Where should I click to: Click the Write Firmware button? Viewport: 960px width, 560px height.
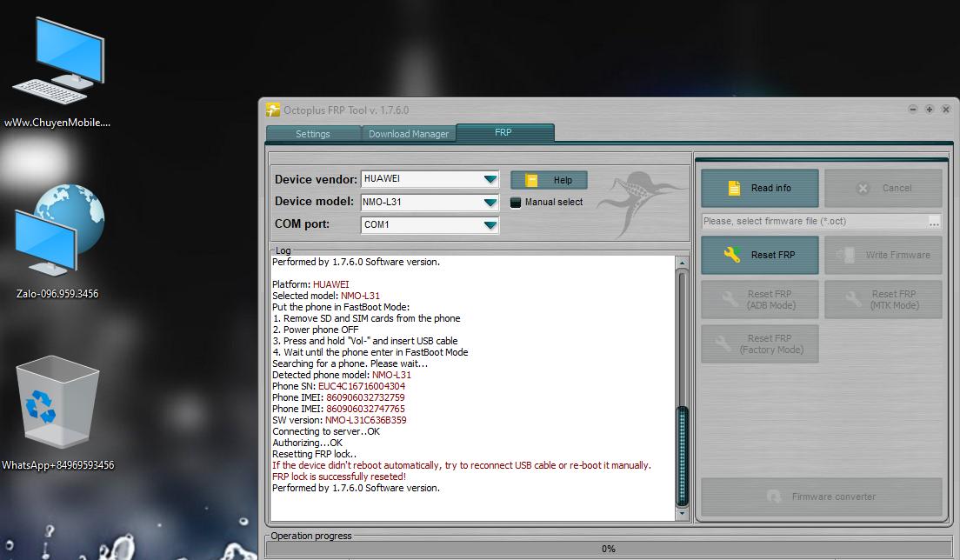[883, 255]
